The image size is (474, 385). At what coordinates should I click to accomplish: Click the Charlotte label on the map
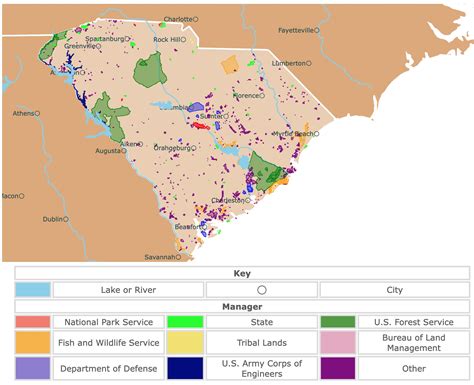178,19
